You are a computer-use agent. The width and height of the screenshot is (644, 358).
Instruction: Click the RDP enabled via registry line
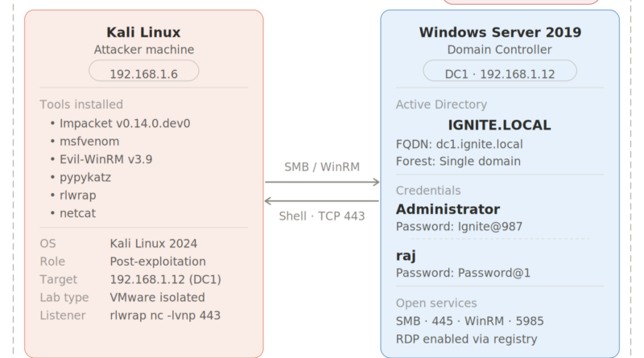point(467,339)
